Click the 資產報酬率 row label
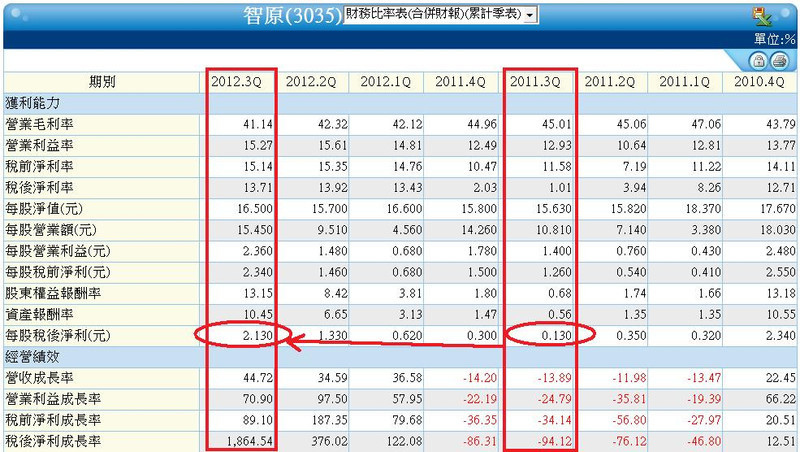Viewport: 800px width, 452px height. tap(39, 314)
